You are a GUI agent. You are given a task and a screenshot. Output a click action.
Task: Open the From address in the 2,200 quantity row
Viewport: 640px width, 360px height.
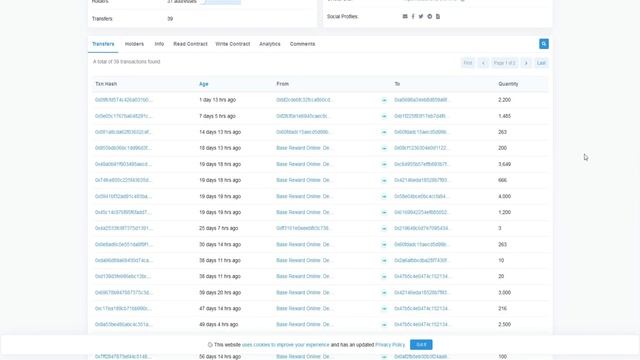coord(304,100)
